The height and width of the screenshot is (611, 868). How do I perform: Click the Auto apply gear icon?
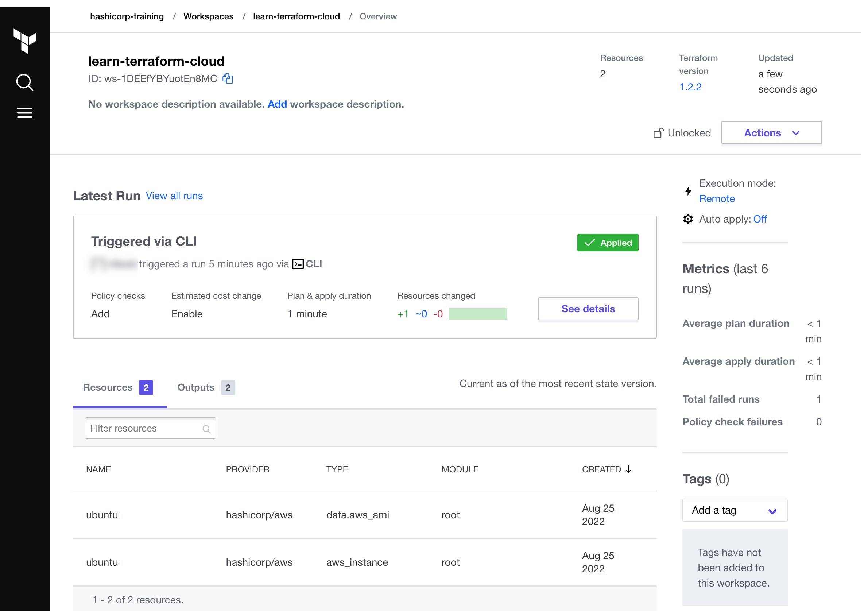click(x=688, y=219)
